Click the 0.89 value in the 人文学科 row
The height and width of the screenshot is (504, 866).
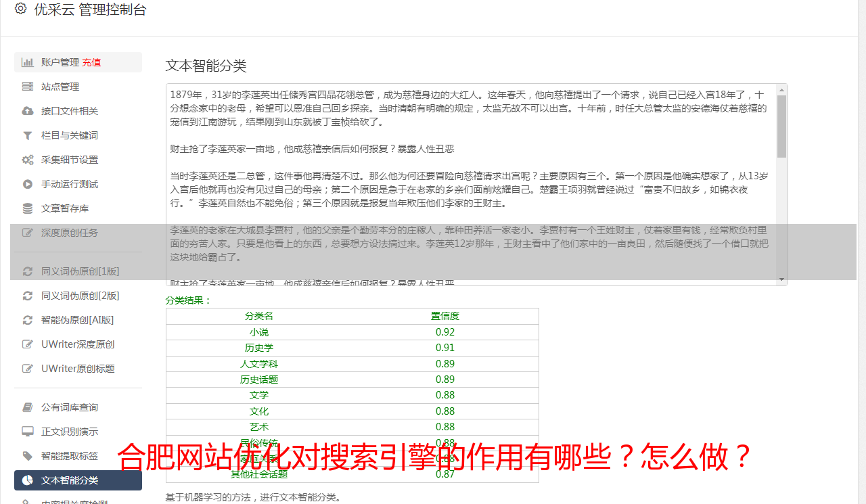[445, 364]
